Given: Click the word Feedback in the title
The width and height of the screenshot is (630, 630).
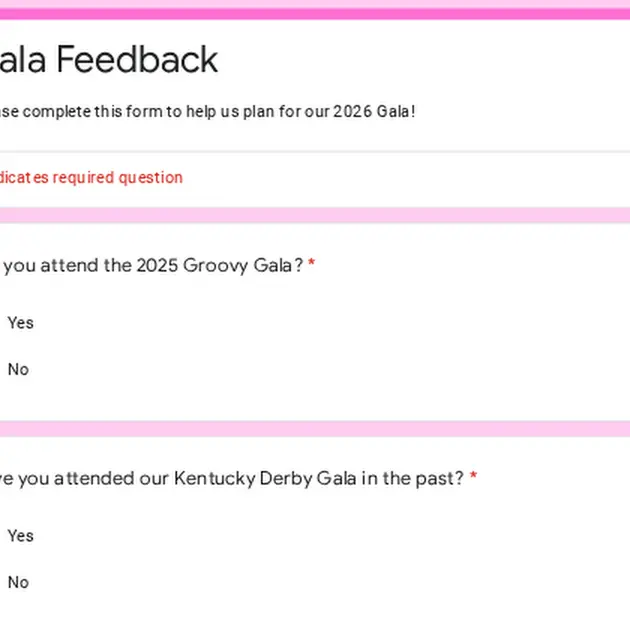Looking at the screenshot, I should point(137,59).
